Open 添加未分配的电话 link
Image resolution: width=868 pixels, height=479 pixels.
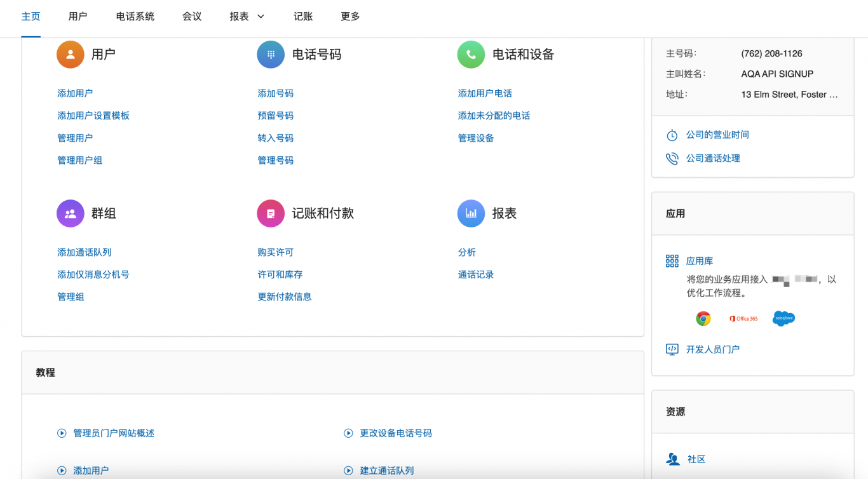click(494, 116)
